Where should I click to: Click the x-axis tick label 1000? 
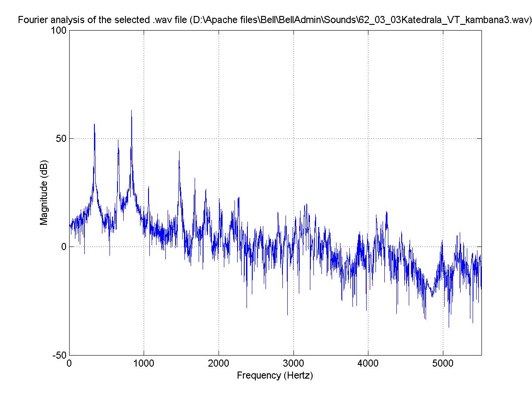(x=144, y=363)
